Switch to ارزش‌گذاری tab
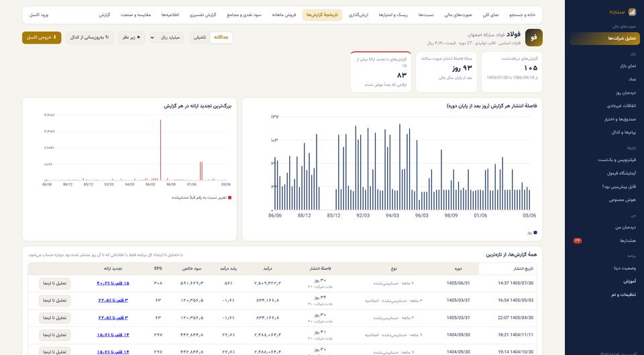The height and width of the screenshot is (355, 644). coord(358,15)
